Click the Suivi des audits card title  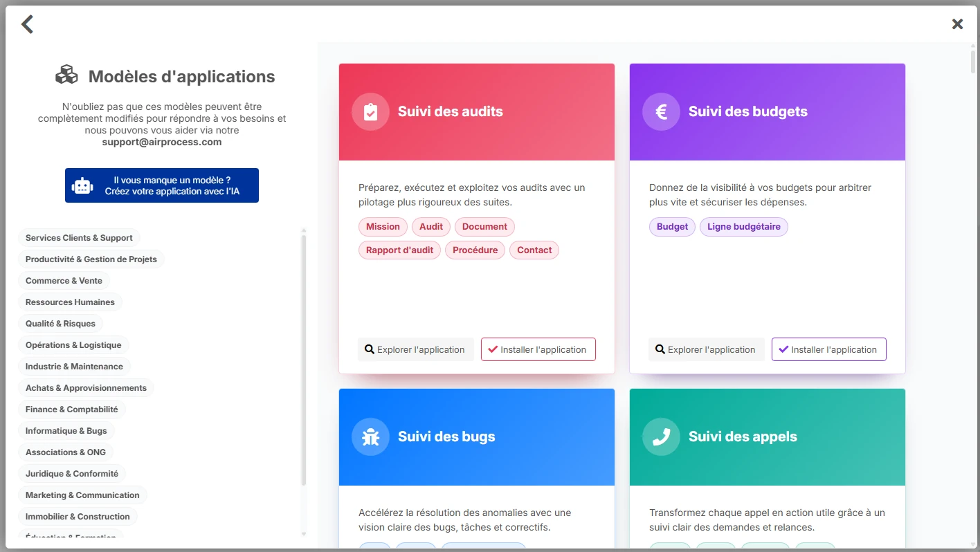pyautogui.click(x=451, y=111)
